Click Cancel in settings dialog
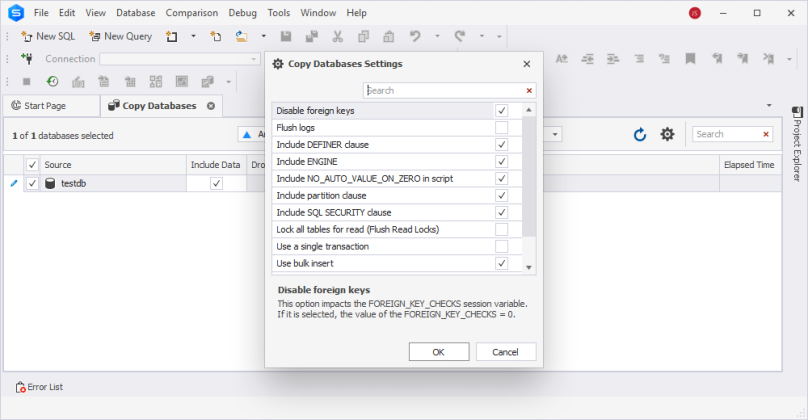Viewport: 808px width, 420px height. point(505,352)
